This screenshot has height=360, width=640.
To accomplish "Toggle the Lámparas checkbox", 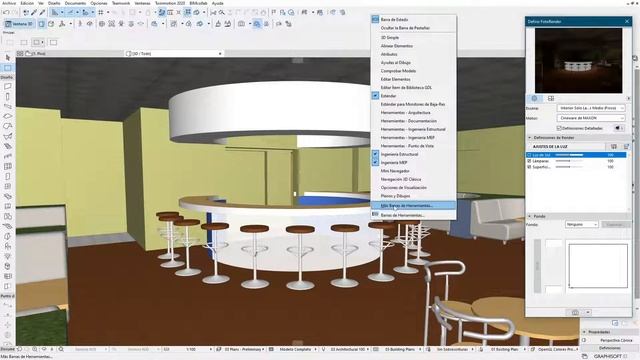I will [x=529, y=161].
